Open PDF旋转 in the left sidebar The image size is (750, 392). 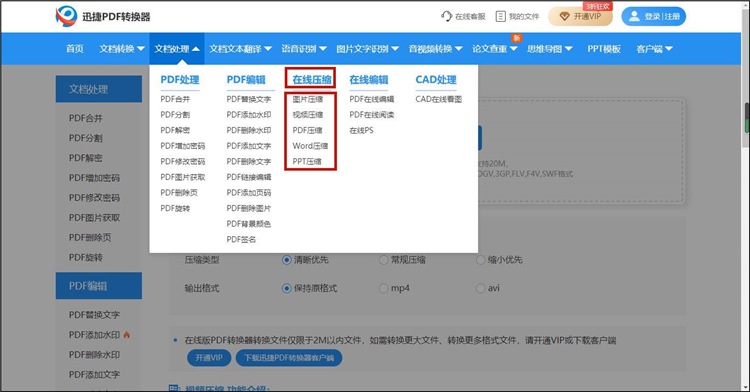point(86,257)
